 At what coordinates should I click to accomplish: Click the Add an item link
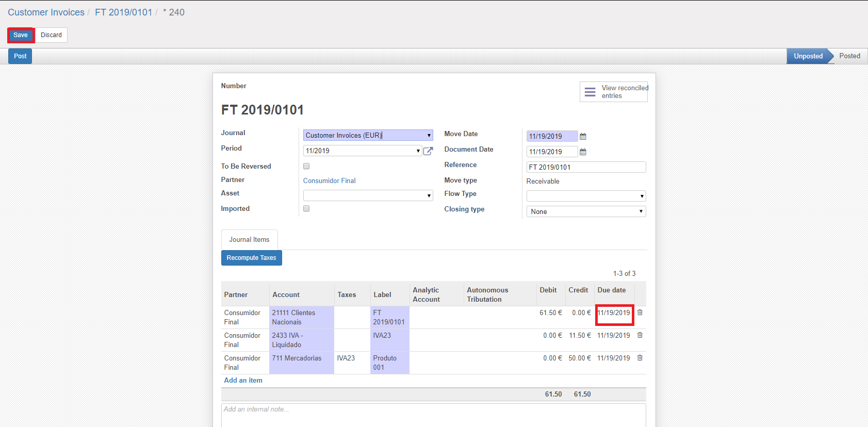coord(243,381)
